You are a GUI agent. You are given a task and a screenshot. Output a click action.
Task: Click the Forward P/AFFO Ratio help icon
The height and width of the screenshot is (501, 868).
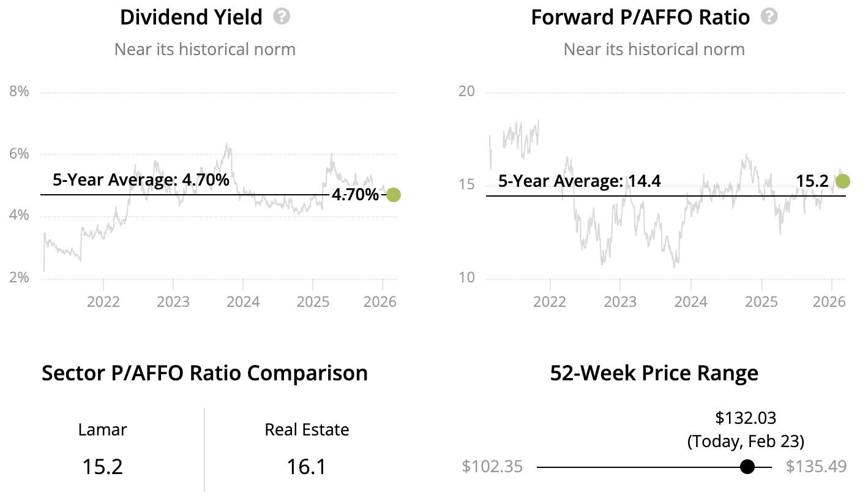[x=769, y=17]
